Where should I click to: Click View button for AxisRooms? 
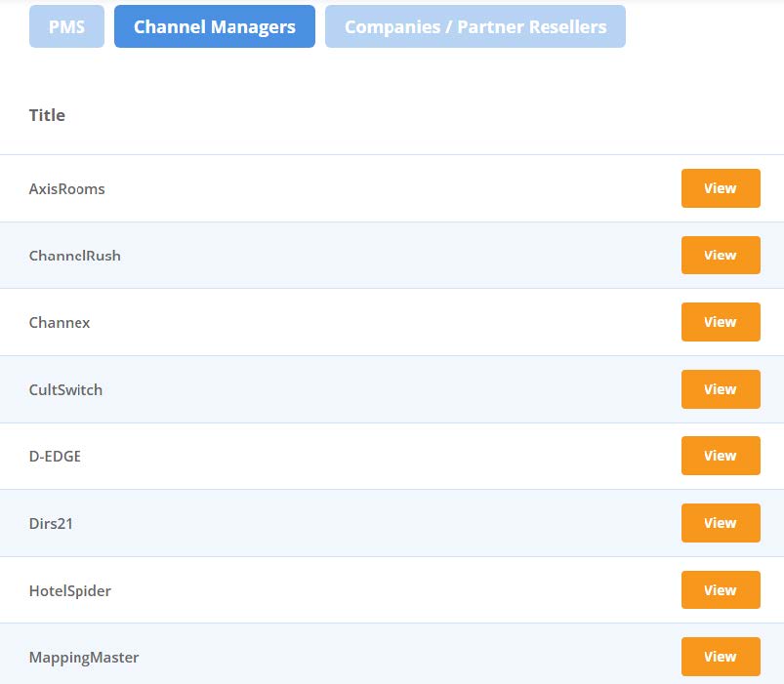721,188
